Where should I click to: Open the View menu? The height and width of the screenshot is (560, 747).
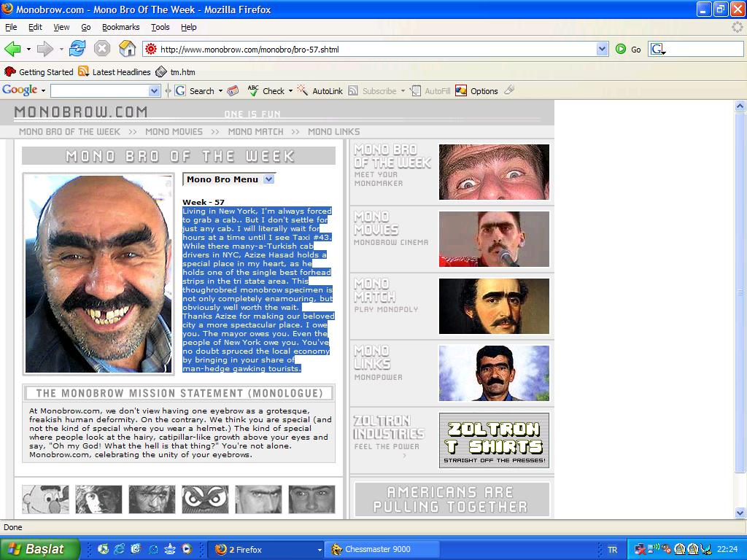pyautogui.click(x=61, y=27)
